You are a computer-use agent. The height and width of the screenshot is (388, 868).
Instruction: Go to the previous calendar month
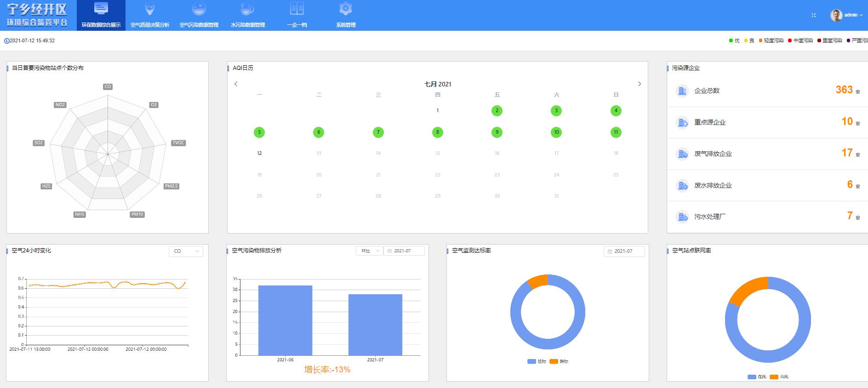coord(236,84)
